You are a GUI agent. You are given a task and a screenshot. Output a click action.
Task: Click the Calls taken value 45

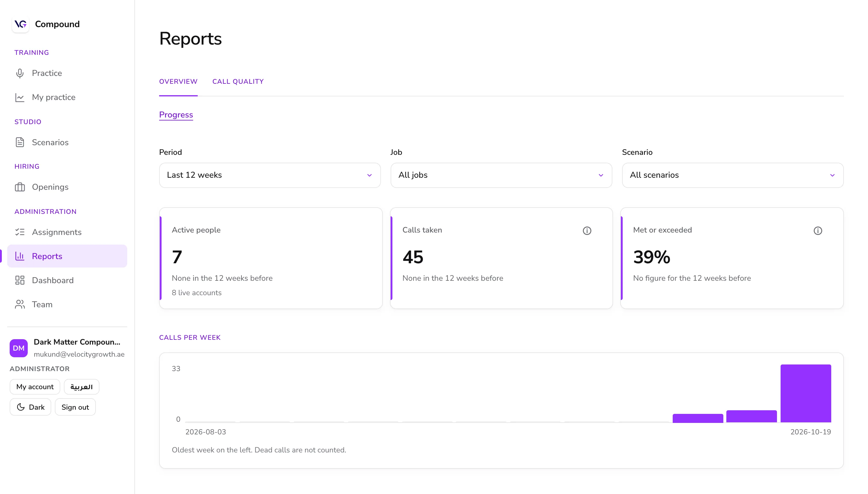pos(413,257)
